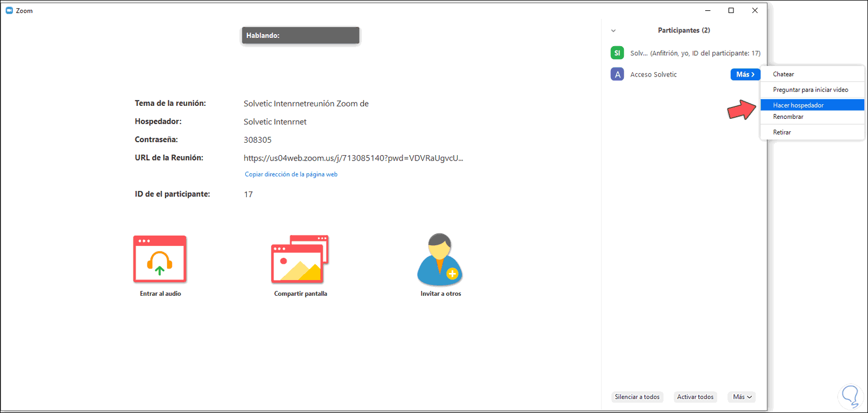
Task: Select the host participant row
Action: click(x=685, y=53)
